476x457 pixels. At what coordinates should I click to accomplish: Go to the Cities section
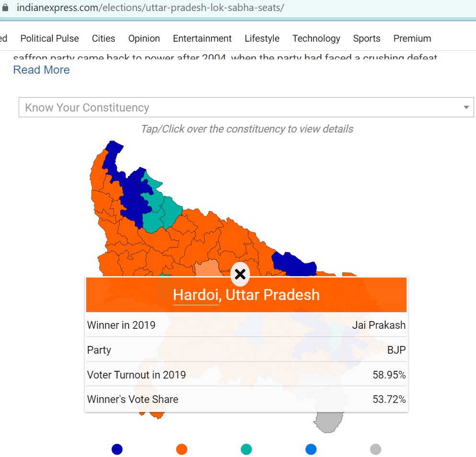pyautogui.click(x=103, y=39)
